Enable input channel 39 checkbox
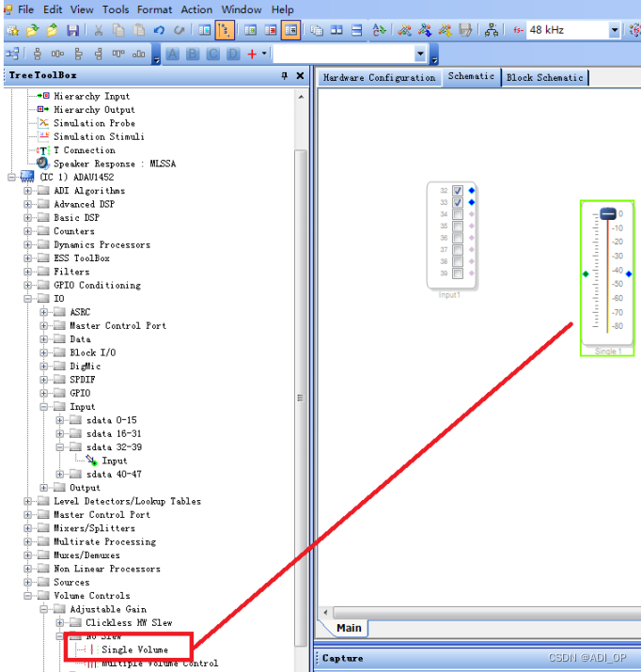The width and height of the screenshot is (641, 672). tap(458, 273)
